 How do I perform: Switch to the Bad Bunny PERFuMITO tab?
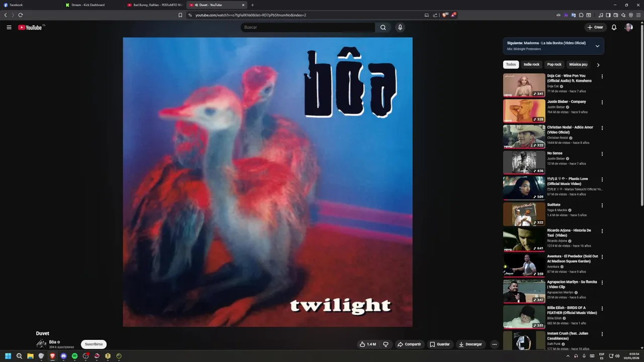(x=155, y=5)
